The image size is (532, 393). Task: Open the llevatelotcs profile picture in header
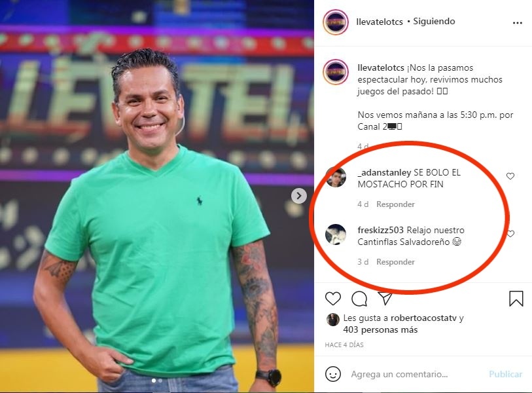point(336,22)
